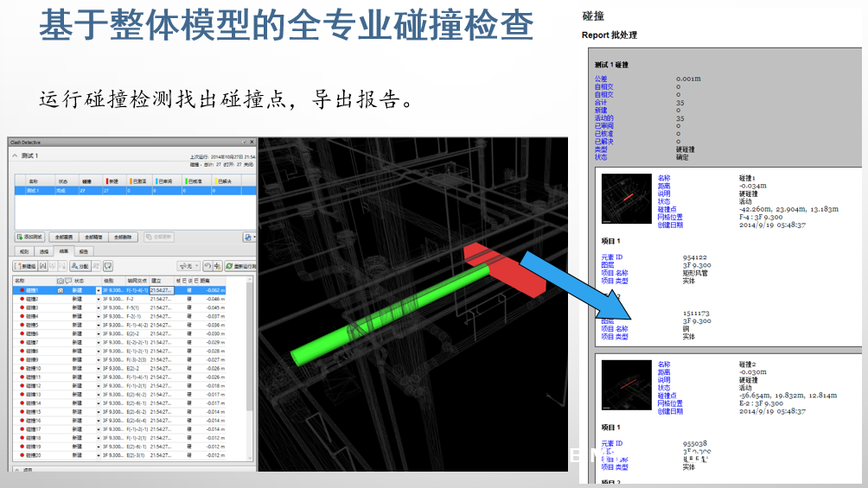This screenshot has width=868, height=488.
Task: Open the 无 (None) filter dropdown
Action: click(x=187, y=267)
